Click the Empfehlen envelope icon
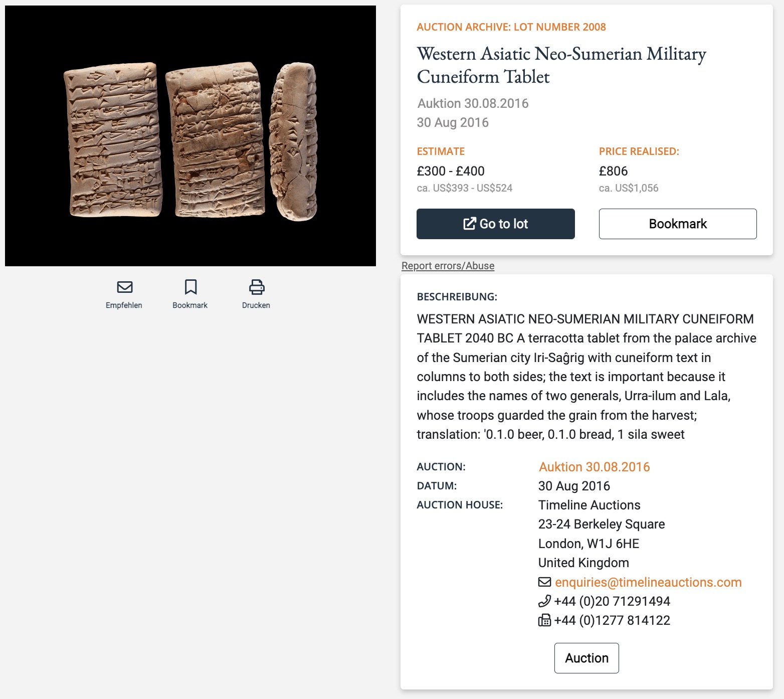The image size is (784, 699). coord(125,287)
